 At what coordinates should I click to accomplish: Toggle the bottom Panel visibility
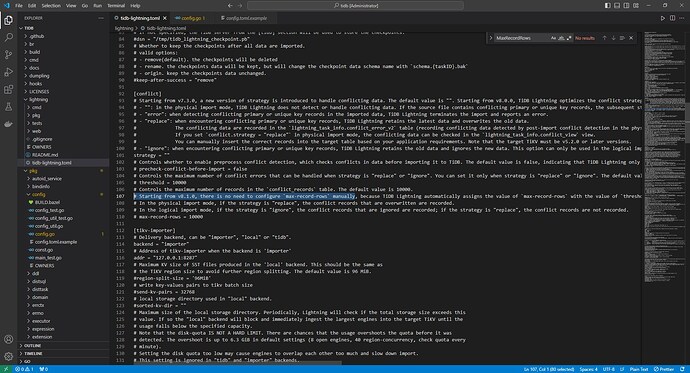click(617, 6)
